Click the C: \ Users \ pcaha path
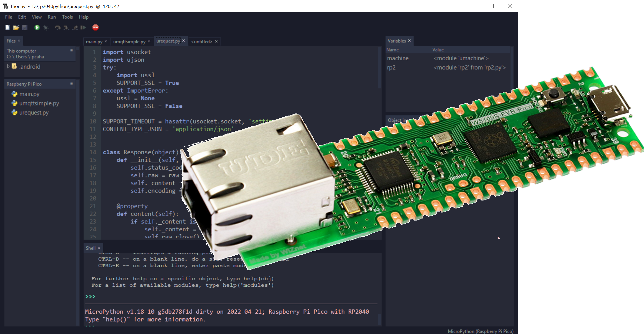 [25, 57]
